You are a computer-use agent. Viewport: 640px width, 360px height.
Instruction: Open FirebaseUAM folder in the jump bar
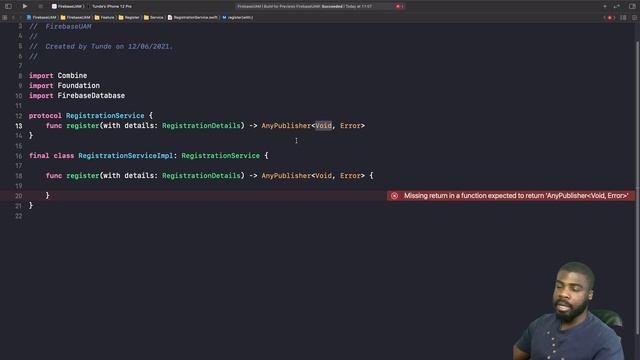(76, 18)
